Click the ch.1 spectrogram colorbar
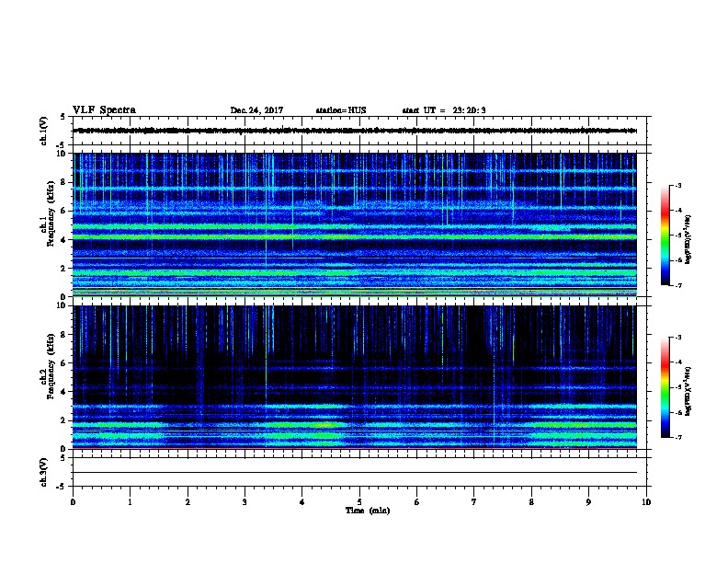728x563 pixels. (665, 236)
